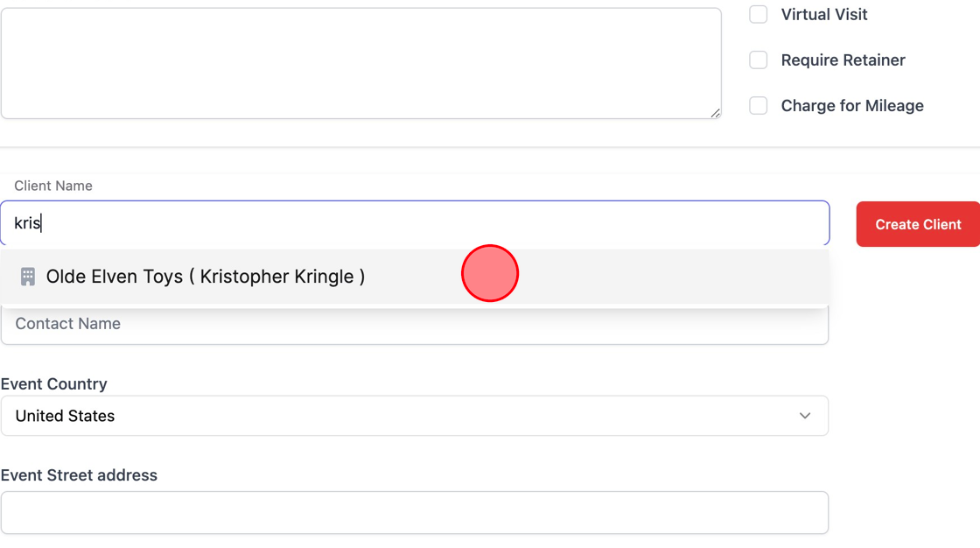Click the "Require Retainer" label text
This screenshot has height=548, width=980.
point(843,60)
